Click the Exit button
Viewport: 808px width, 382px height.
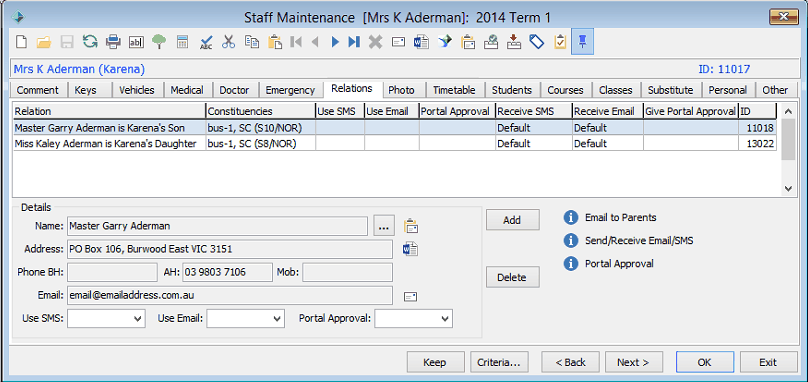point(768,362)
